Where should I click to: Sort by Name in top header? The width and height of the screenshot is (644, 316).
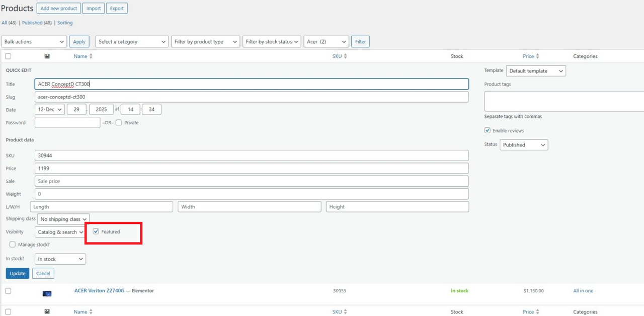tap(80, 56)
